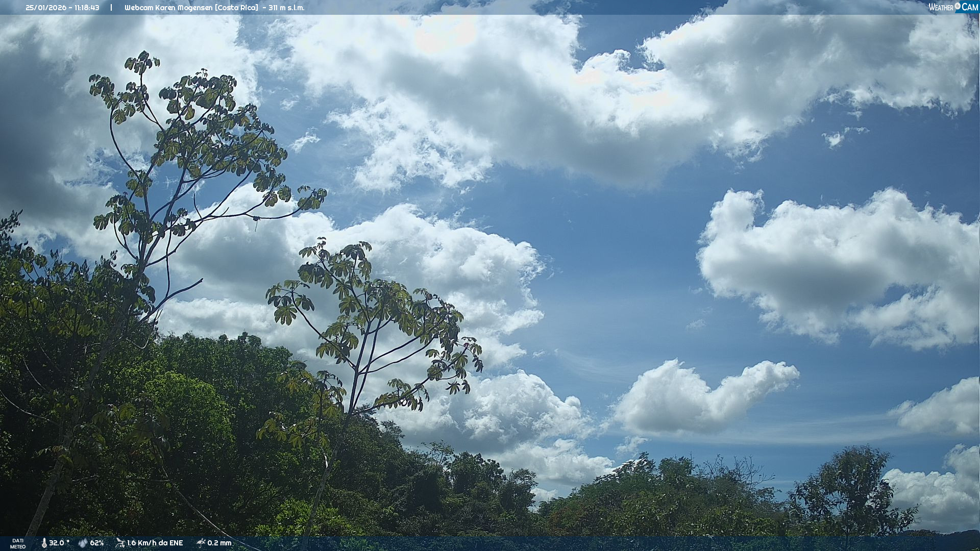
Task: Click the rain umbrella icon
Action: (x=201, y=543)
